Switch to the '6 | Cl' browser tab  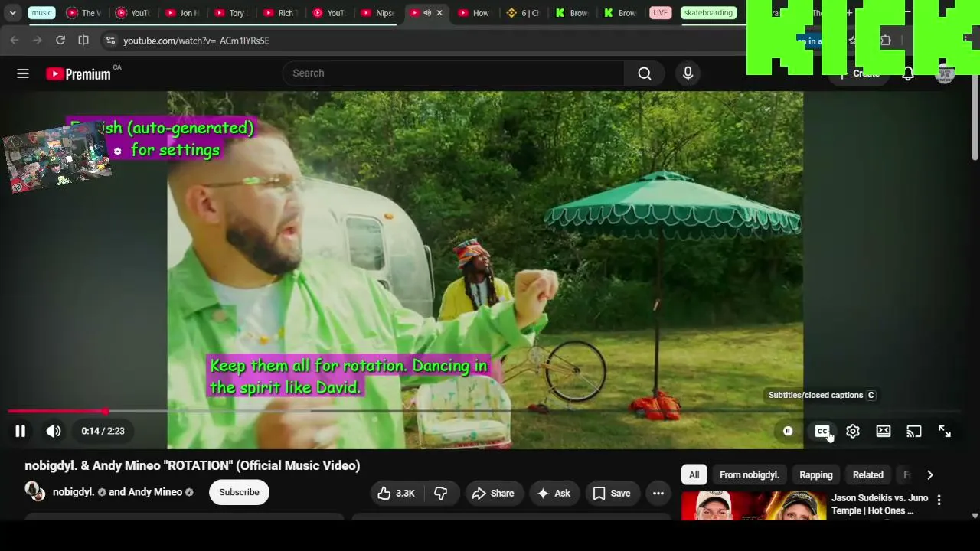(x=524, y=13)
